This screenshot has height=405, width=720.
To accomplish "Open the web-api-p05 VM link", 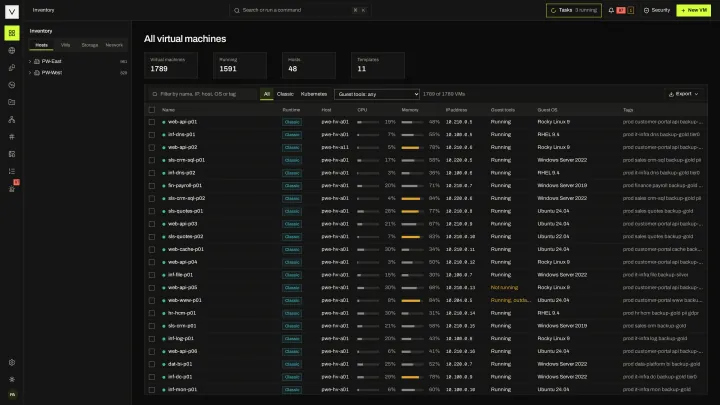I will [x=182, y=287].
